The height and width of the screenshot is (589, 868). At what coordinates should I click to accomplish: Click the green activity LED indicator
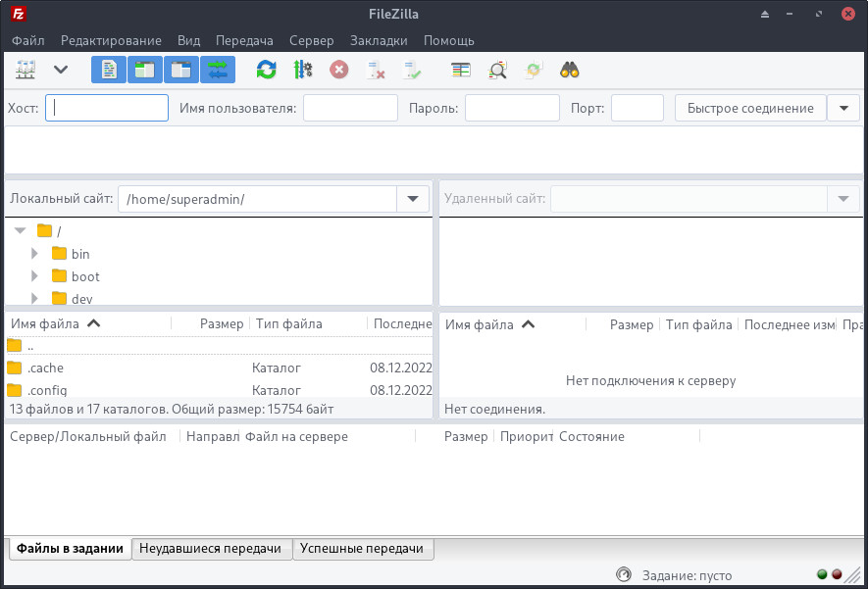click(822, 574)
